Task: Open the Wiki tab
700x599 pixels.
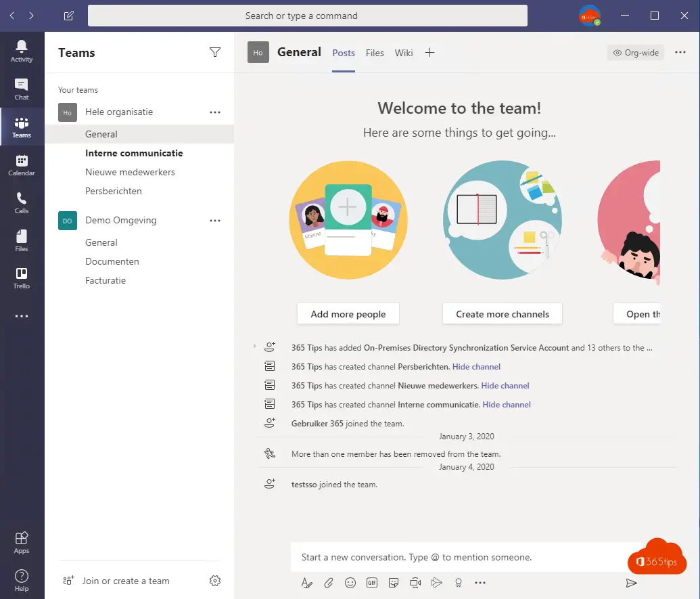Action: click(404, 53)
